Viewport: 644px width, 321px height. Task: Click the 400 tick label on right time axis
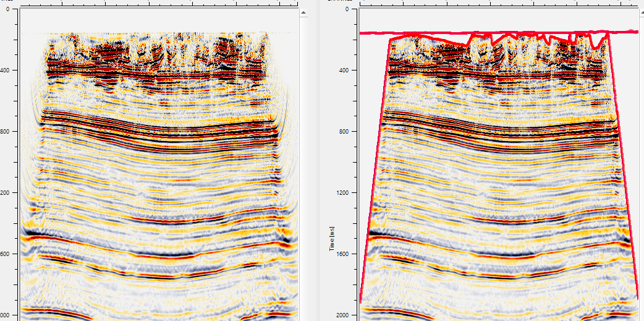pos(342,71)
